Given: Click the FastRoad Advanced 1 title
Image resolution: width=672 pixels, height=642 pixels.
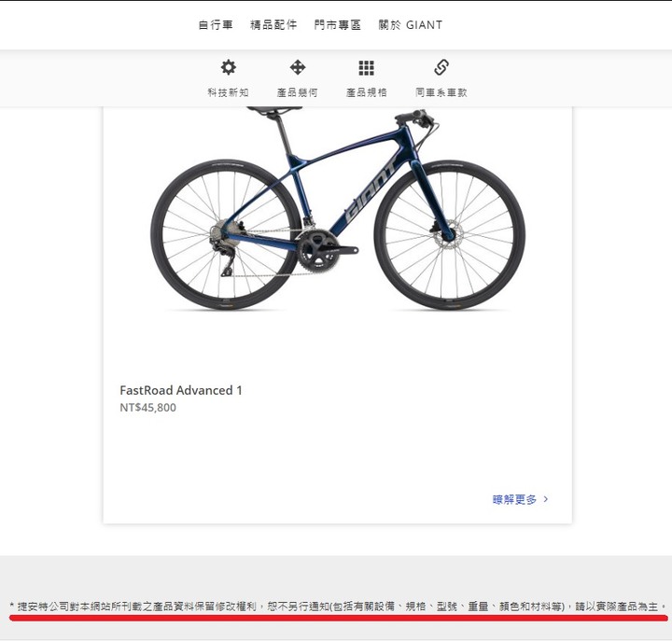Looking at the screenshot, I should click(x=181, y=390).
